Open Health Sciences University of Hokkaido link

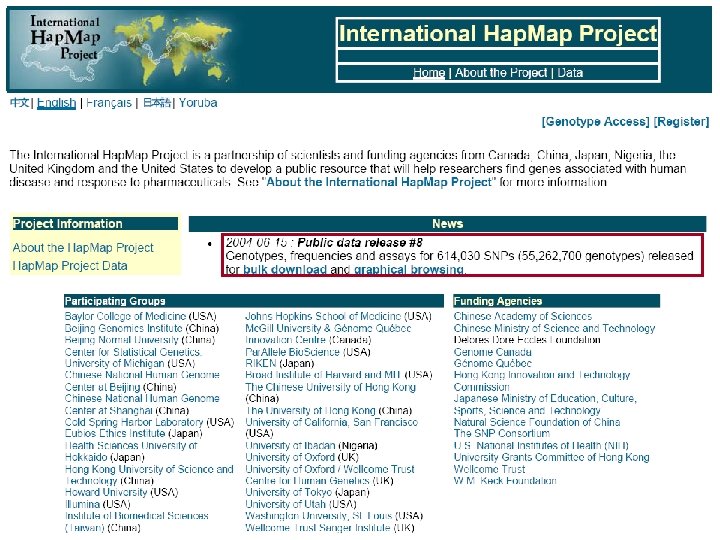[x=131, y=451]
